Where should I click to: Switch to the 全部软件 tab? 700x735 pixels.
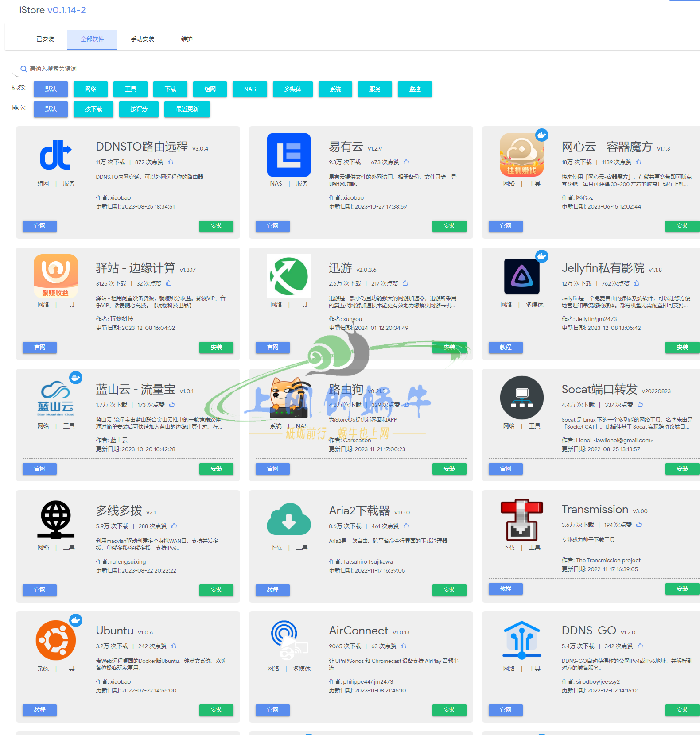click(92, 39)
